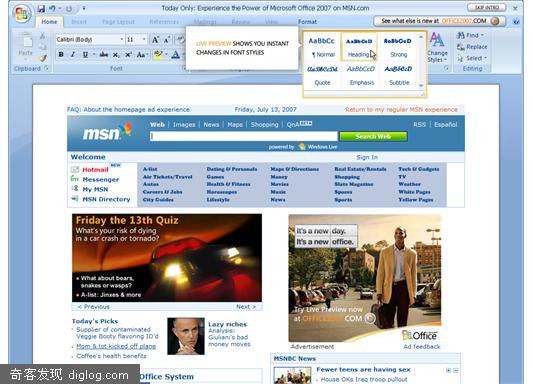
Task: Open highlight color dropdown arrow
Action: [x=167, y=54]
